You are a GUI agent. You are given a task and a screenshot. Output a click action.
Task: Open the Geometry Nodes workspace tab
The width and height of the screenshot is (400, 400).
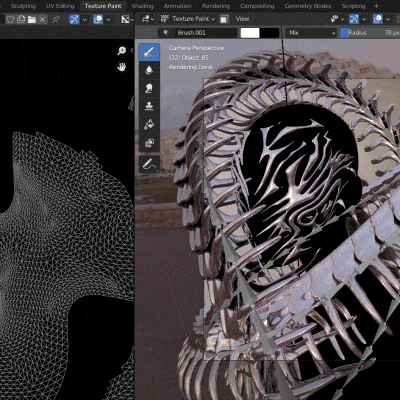click(x=308, y=6)
